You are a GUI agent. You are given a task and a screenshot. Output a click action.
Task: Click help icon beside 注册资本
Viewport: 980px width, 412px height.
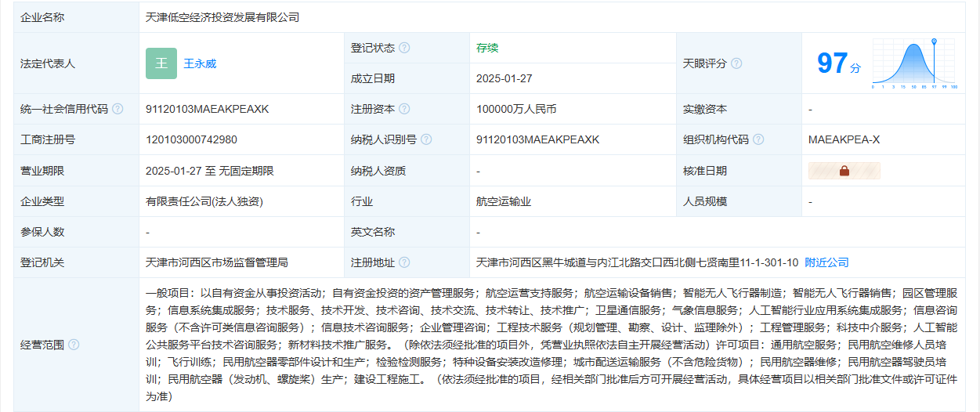(x=404, y=109)
